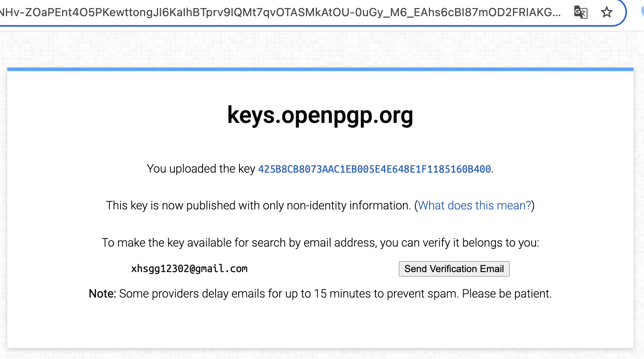The width and height of the screenshot is (644, 359).
Task: Open the uploaded key fingerprint link
Action: 374,169
